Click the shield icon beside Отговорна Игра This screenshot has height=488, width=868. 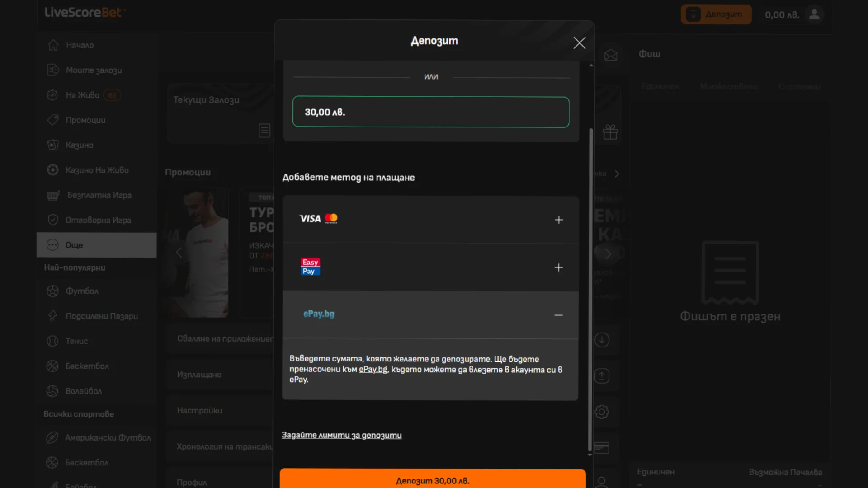pos(53,220)
